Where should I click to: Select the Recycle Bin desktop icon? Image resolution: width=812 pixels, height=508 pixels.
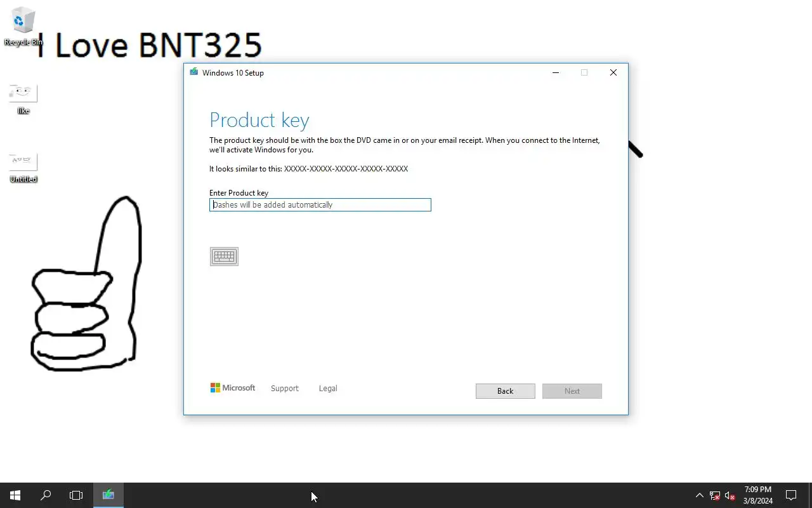(x=23, y=27)
